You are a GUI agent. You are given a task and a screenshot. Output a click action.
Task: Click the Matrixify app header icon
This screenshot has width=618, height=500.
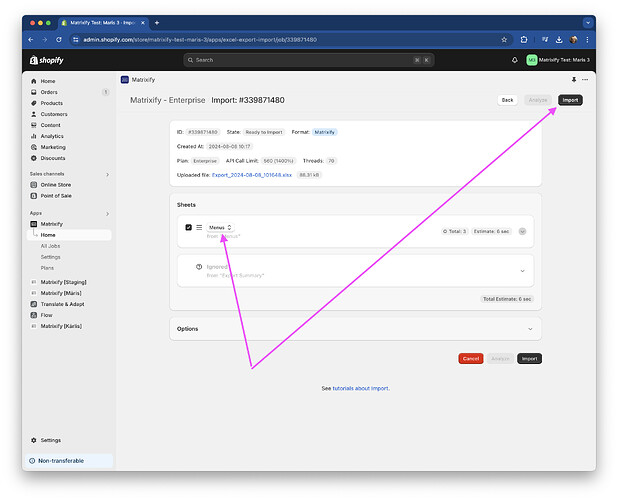(x=125, y=80)
